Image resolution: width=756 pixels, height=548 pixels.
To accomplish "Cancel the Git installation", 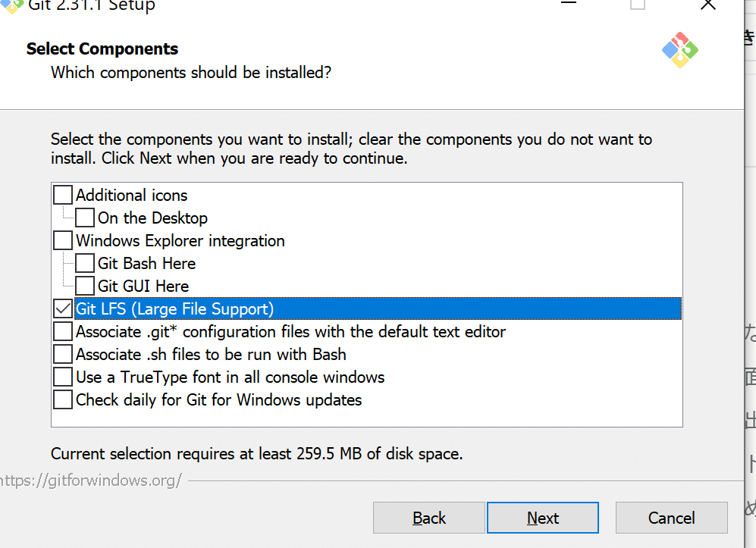I will point(671,518).
